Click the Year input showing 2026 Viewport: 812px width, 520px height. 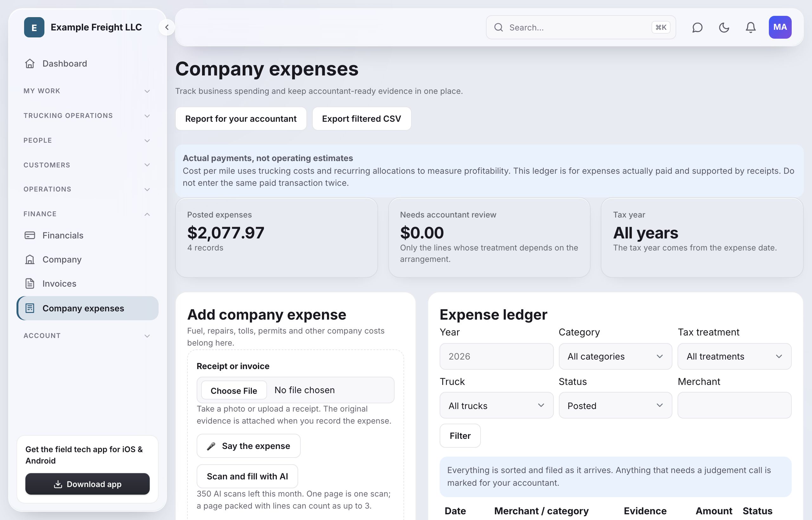496,357
